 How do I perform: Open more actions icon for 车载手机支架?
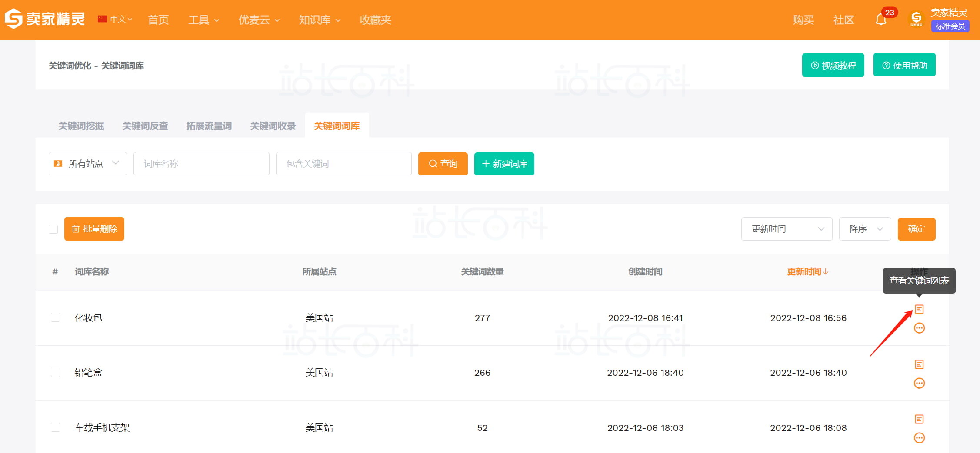(x=920, y=438)
